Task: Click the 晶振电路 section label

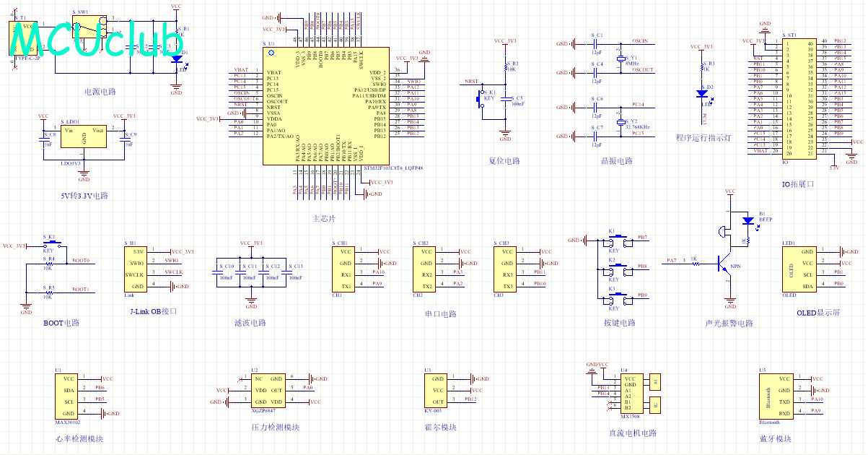Action: pyautogui.click(x=616, y=160)
